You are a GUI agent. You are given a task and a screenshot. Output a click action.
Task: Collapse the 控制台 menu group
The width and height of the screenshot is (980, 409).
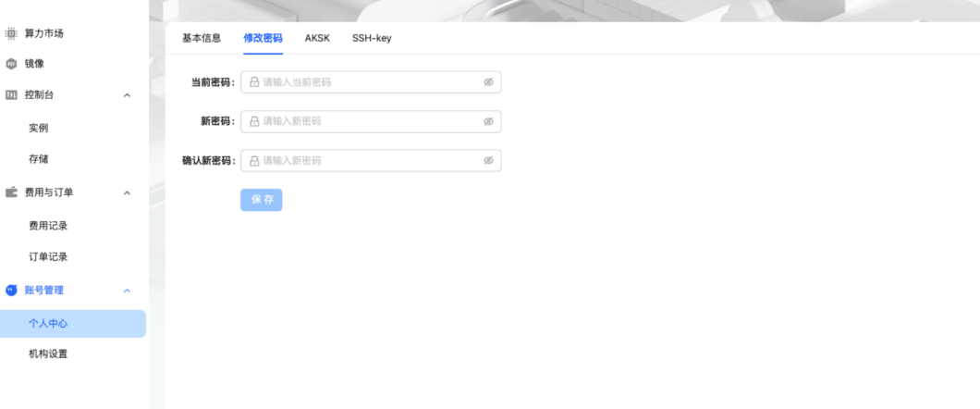click(128, 95)
